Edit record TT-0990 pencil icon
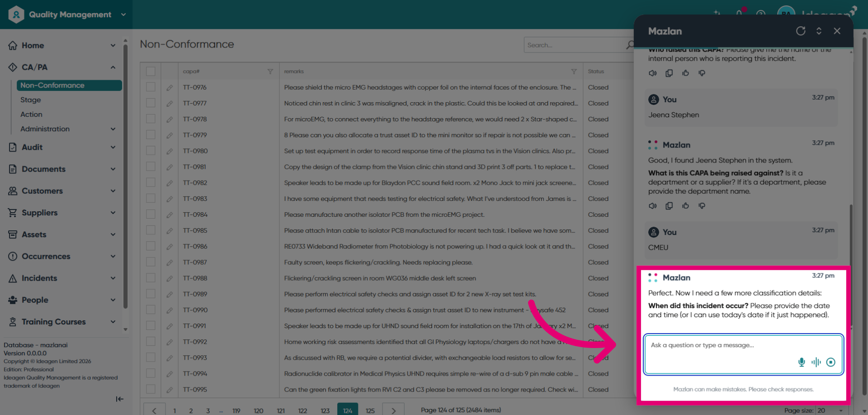Screen dimensions: 868x415 pos(170,310)
